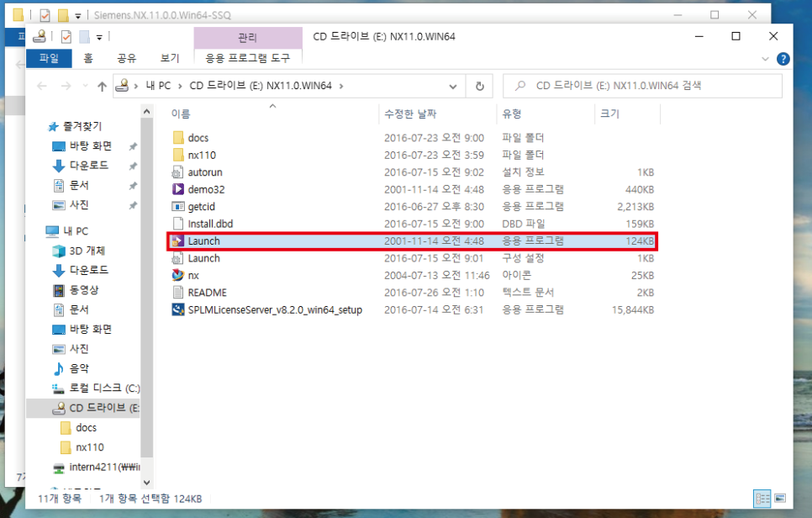Select the README text document icon
This screenshot has height=518, width=812.
177,292
